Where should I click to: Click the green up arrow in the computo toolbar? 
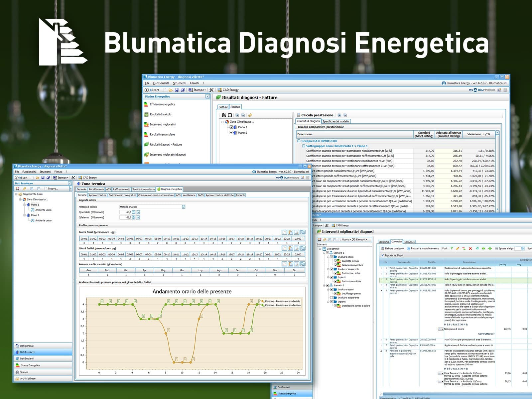click(483, 248)
